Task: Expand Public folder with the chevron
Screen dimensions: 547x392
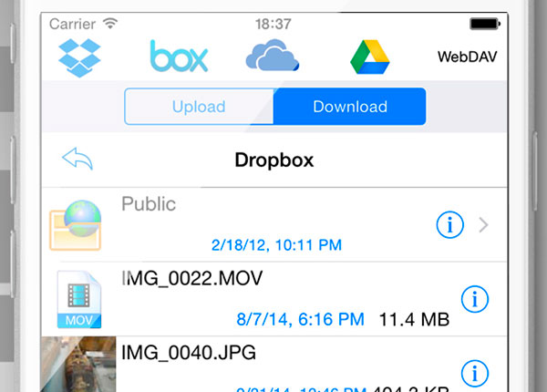Action: pos(484,224)
